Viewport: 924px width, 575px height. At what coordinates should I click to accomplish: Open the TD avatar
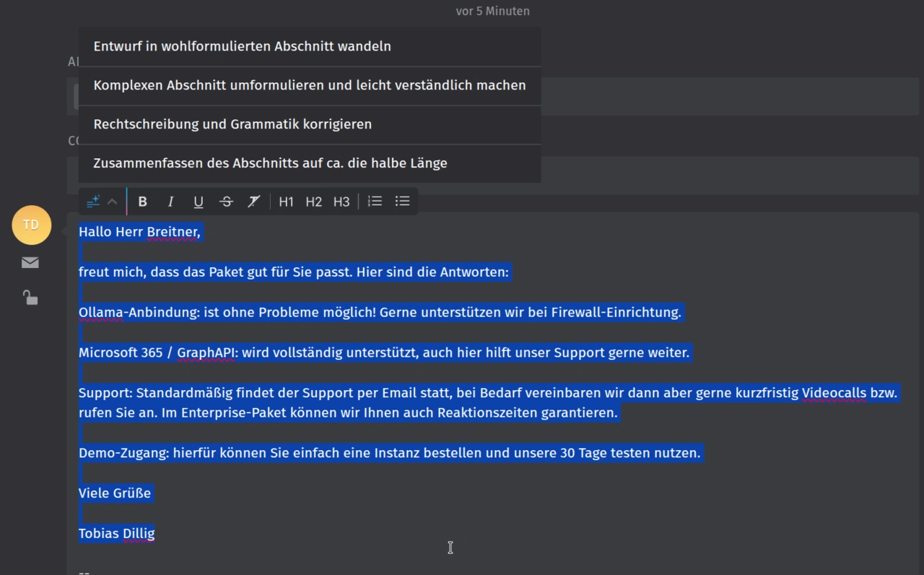(31, 225)
